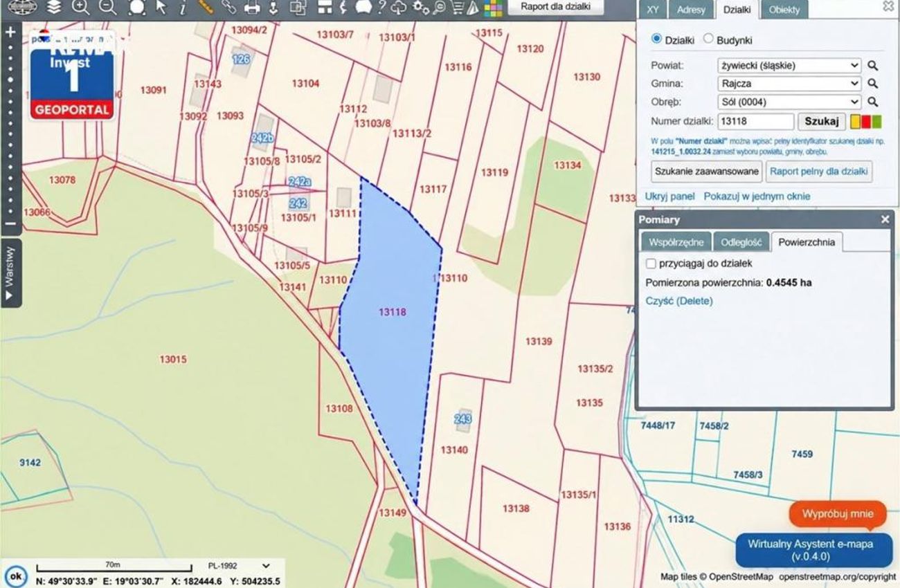Open the layers stack icon in toolbar
This screenshot has height=588, width=900.
point(54,8)
